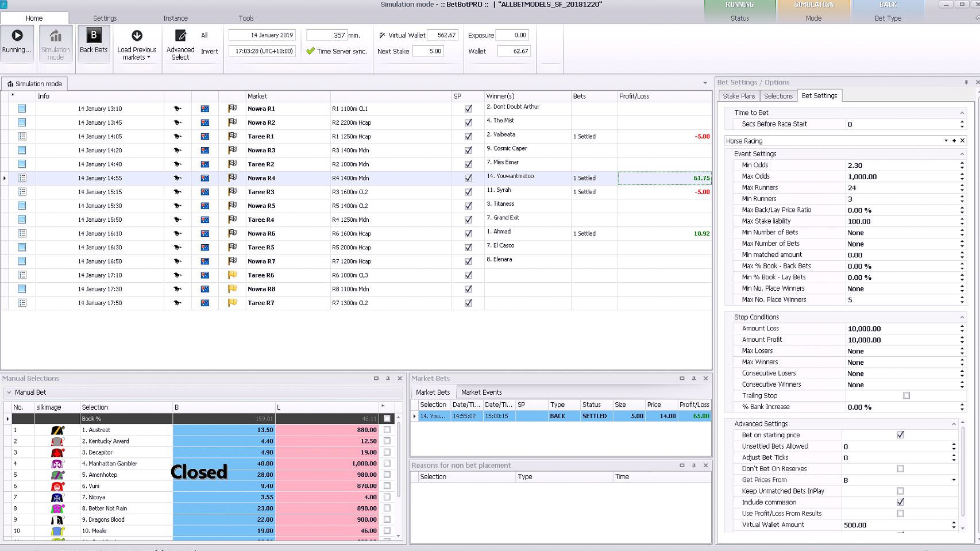Click the yellow flag icon for Nowra R8
This screenshot has width=980, height=551.
click(233, 288)
